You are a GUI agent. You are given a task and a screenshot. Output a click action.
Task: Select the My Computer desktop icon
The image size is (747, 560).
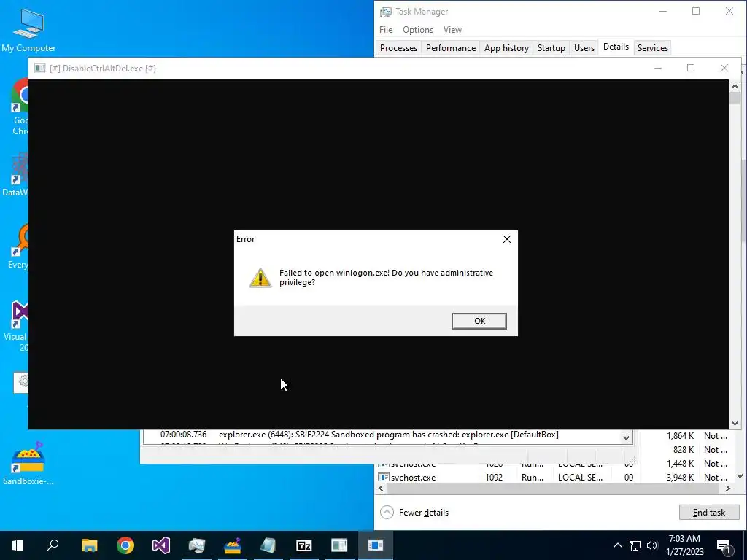28,31
